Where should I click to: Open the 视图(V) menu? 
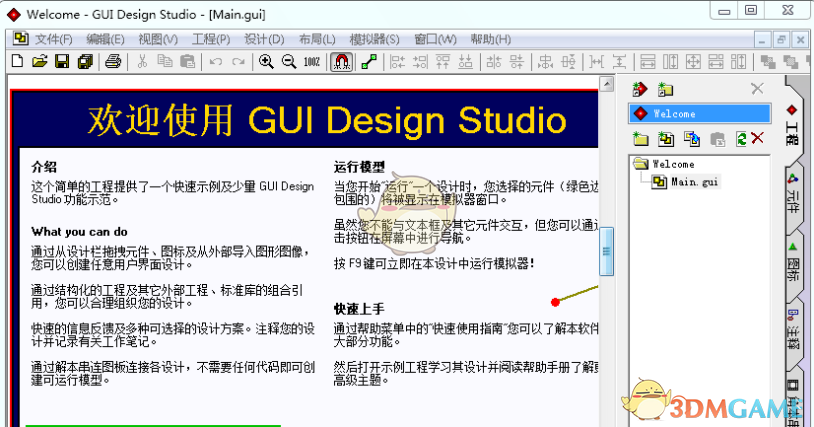(158, 39)
